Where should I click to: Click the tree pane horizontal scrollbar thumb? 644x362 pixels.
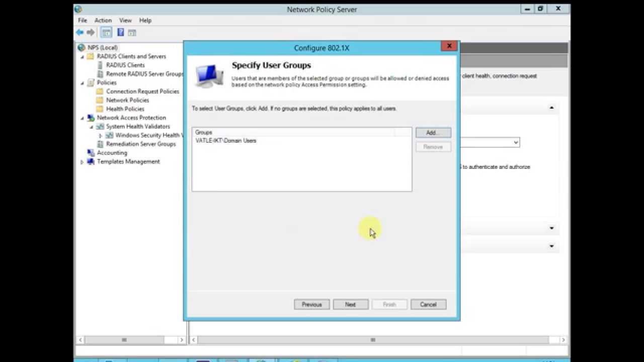(124, 340)
